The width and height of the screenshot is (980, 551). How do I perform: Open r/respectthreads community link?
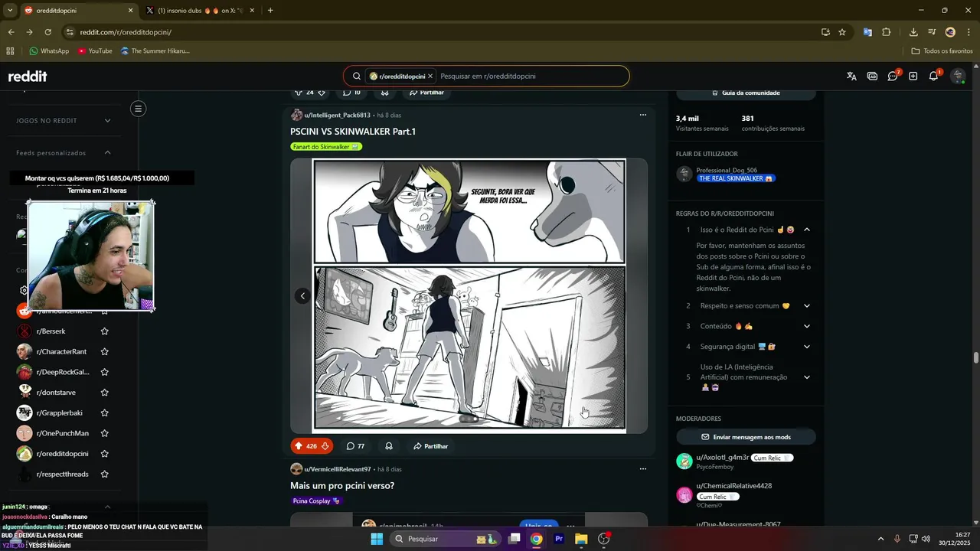63,474
